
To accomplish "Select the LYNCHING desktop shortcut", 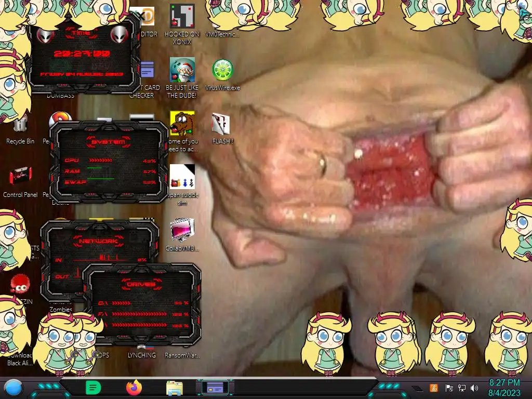I will pyautogui.click(x=142, y=355).
